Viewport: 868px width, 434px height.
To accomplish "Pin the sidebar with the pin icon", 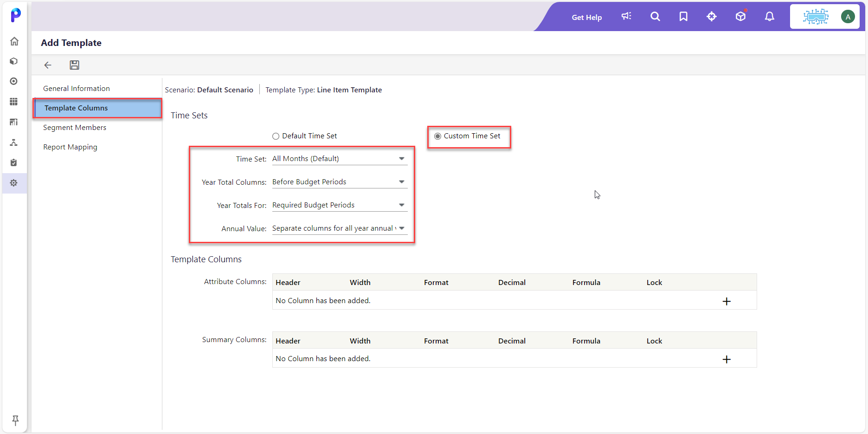I will pos(15,421).
